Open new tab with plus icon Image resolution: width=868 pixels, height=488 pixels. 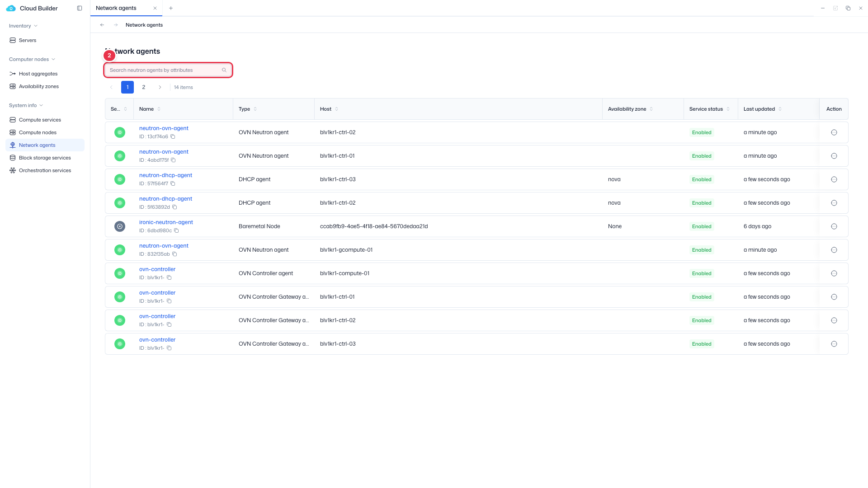pos(171,8)
